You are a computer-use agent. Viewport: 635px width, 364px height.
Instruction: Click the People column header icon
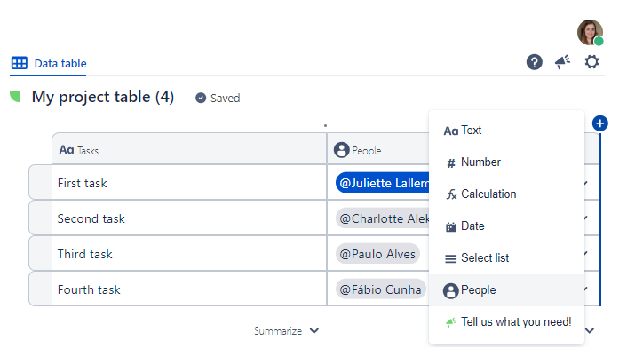coord(342,150)
